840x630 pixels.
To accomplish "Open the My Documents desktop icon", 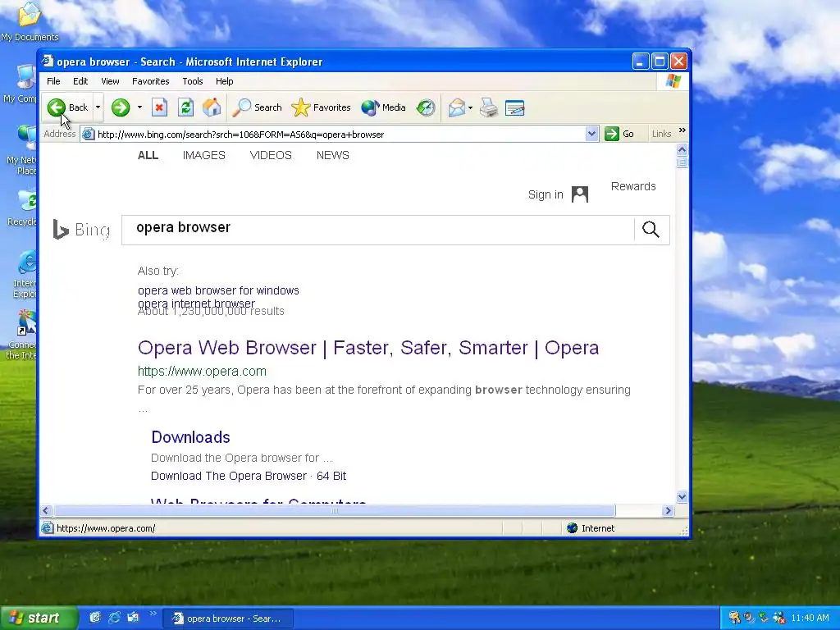I will pyautogui.click(x=30, y=21).
